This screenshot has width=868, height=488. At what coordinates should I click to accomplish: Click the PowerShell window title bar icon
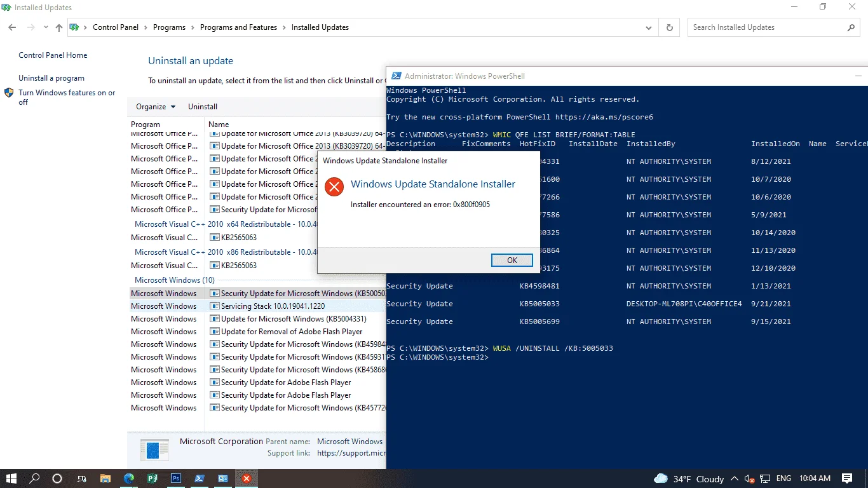pyautogui.click(x=396, y=76)
